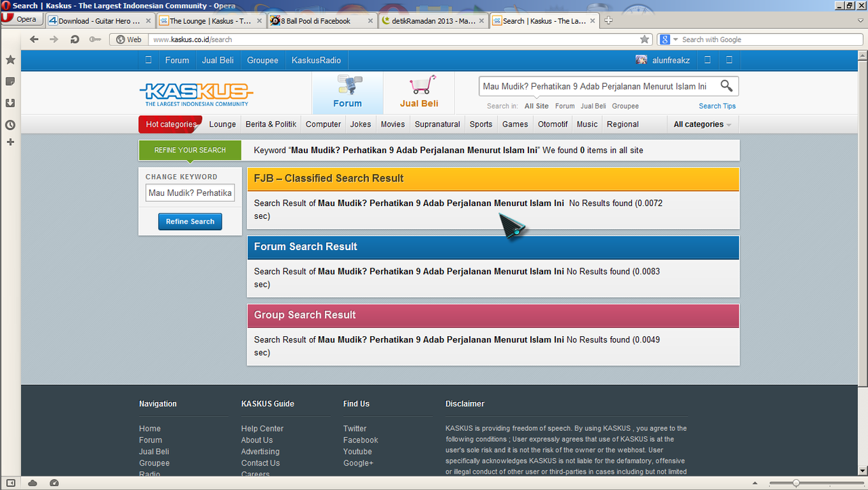868x490 pixels.
Task: Close the detikRamadan 2013 tab
Action: tap(482, 21)
